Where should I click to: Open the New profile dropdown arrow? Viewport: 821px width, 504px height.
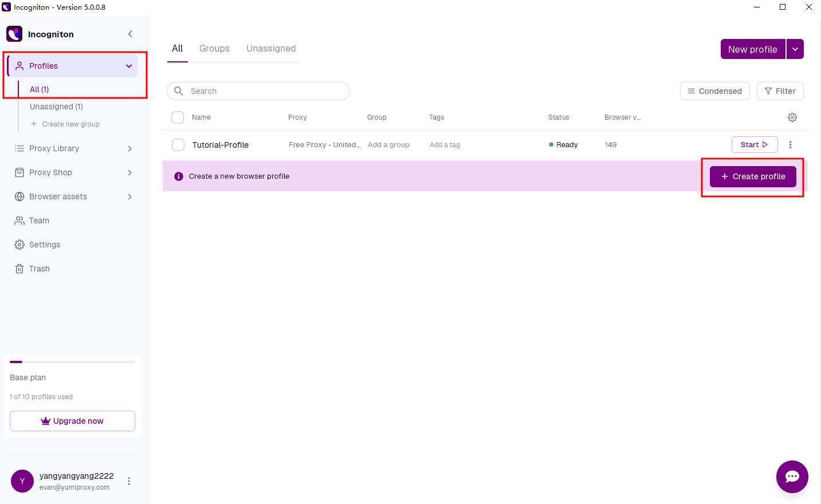[795, 49]
